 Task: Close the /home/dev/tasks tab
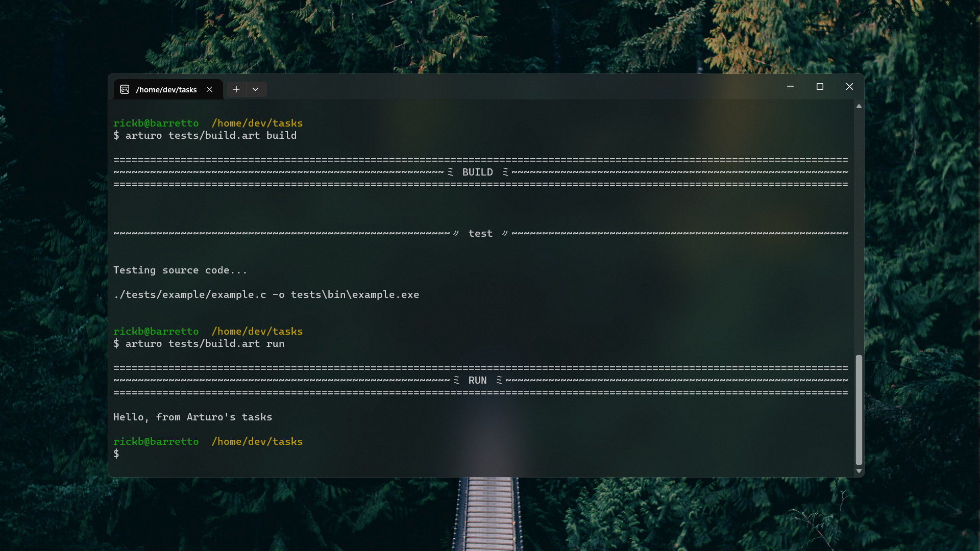coord(209,89)
